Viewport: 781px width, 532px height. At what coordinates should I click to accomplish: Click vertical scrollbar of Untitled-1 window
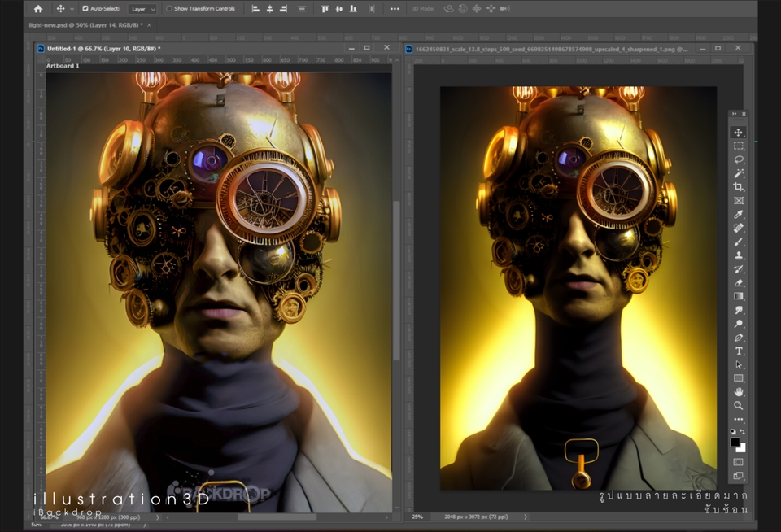[396, 281]
